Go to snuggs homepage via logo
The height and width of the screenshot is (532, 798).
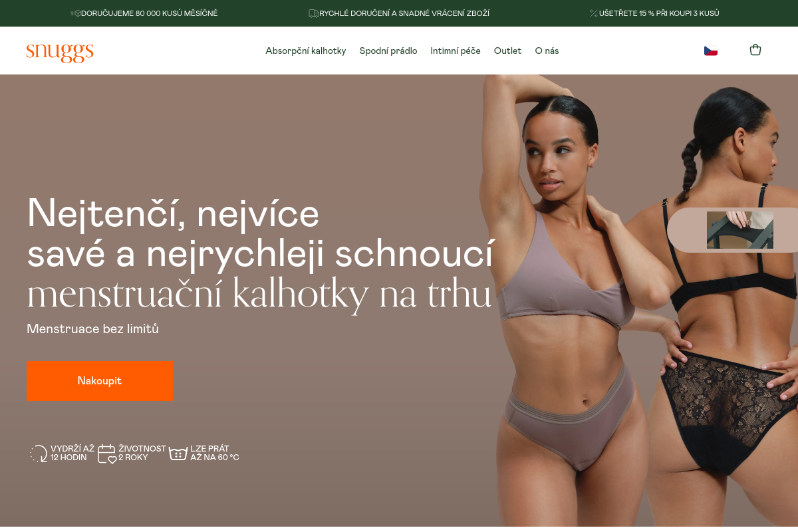point(60,52)
